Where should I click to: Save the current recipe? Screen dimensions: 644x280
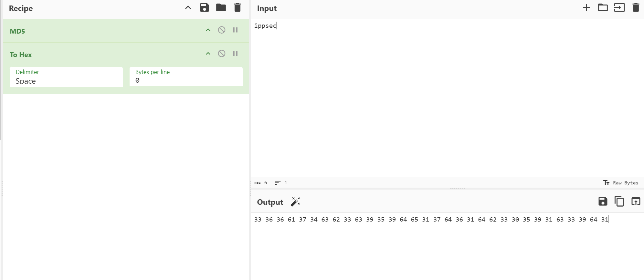point(205,8)
